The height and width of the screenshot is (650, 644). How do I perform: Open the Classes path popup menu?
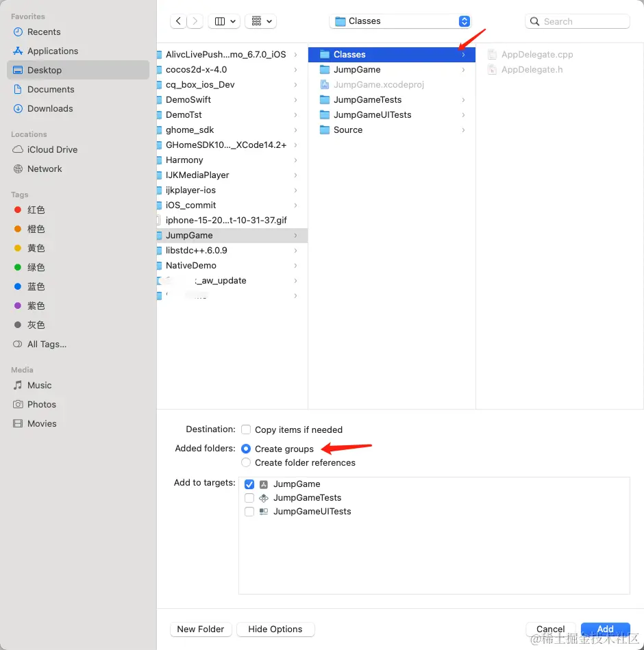tap(400, 21)
